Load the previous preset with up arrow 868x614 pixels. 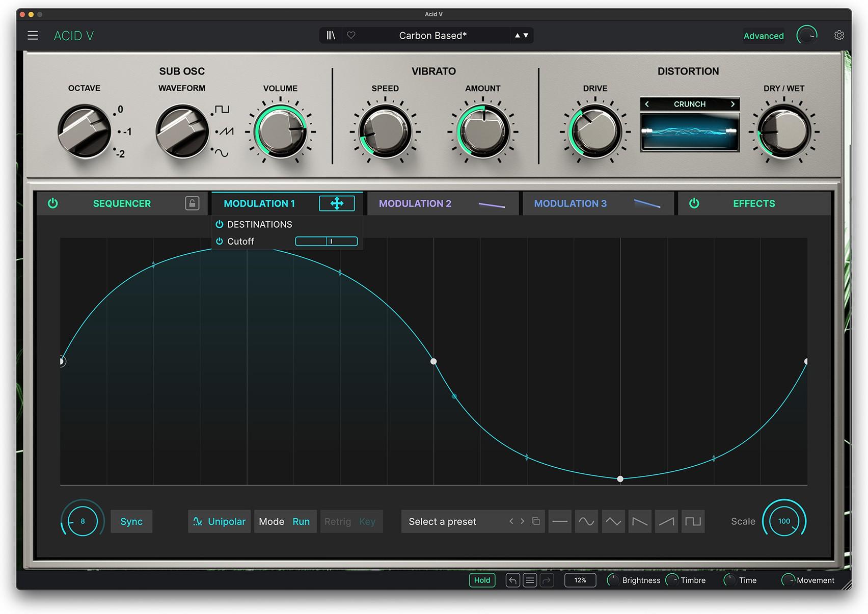click(x=518, y=35)
